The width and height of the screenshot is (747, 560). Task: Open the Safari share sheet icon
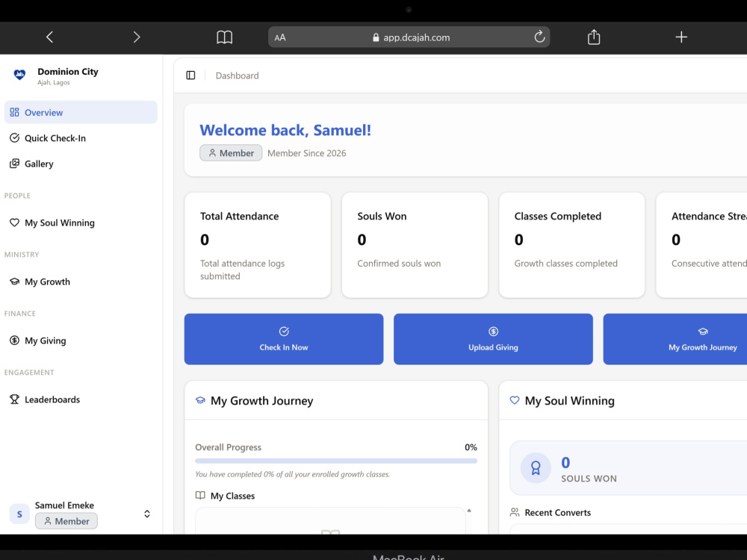(x=594, y=37)
